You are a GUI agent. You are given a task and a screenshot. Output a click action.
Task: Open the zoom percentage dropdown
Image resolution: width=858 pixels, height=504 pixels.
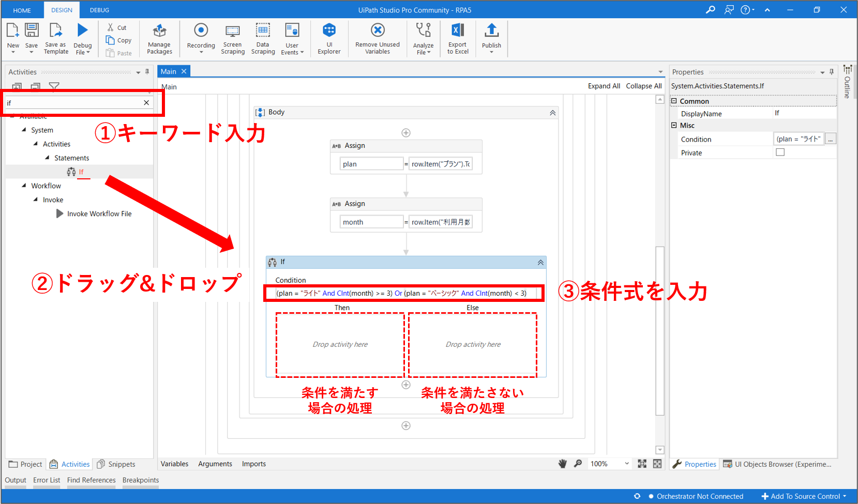click(627, 464)
